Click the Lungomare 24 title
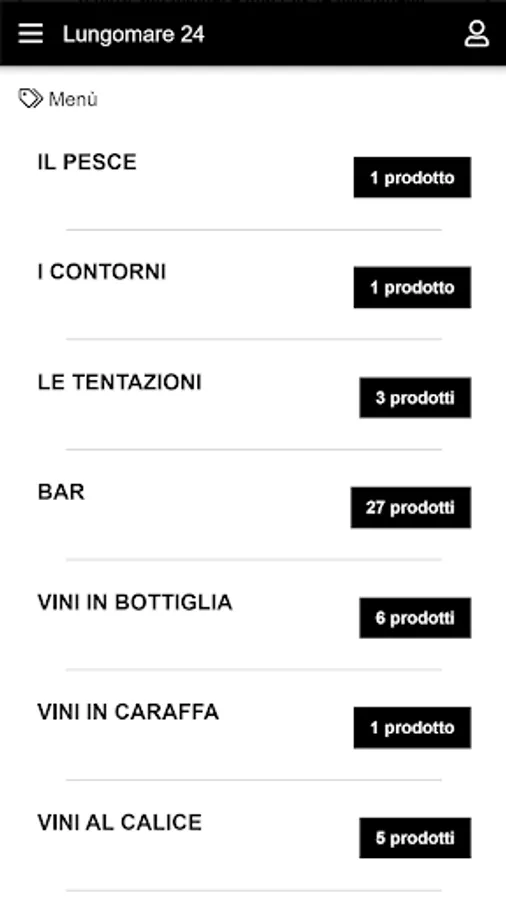 133,34
